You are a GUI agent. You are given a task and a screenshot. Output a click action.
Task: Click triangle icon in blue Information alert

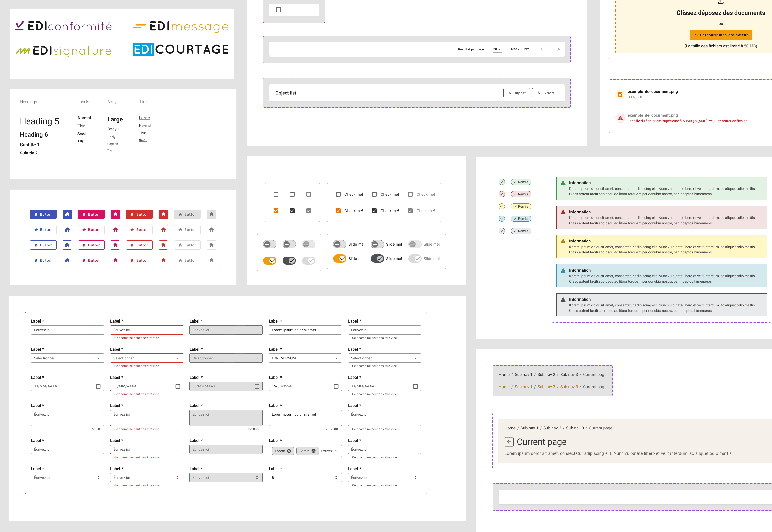click(x=563, y=270)
